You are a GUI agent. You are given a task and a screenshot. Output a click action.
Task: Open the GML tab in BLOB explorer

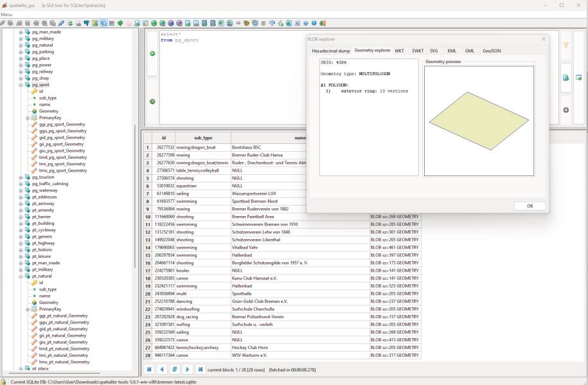(470, 51)
